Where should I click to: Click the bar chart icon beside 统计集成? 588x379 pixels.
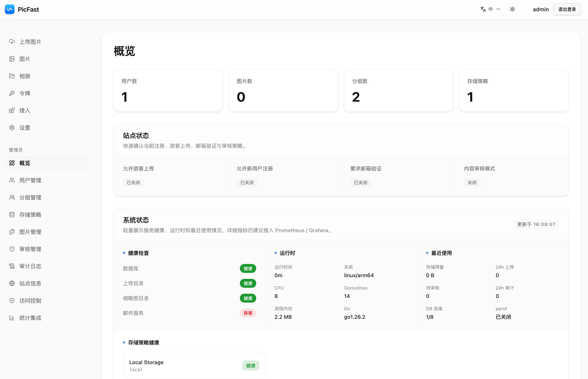12,318
